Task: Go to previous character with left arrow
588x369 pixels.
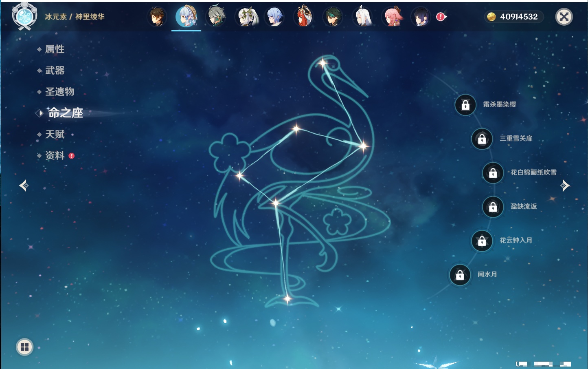Action: pyautogui.click(x=24, y=186)
